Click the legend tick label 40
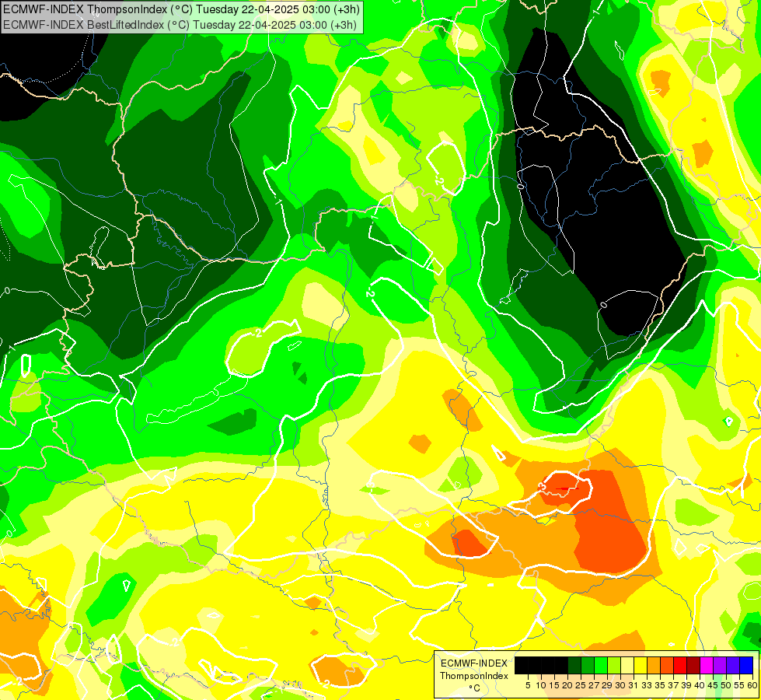Image resolution: width=761 pixels, height=700 pixels. 700,685
